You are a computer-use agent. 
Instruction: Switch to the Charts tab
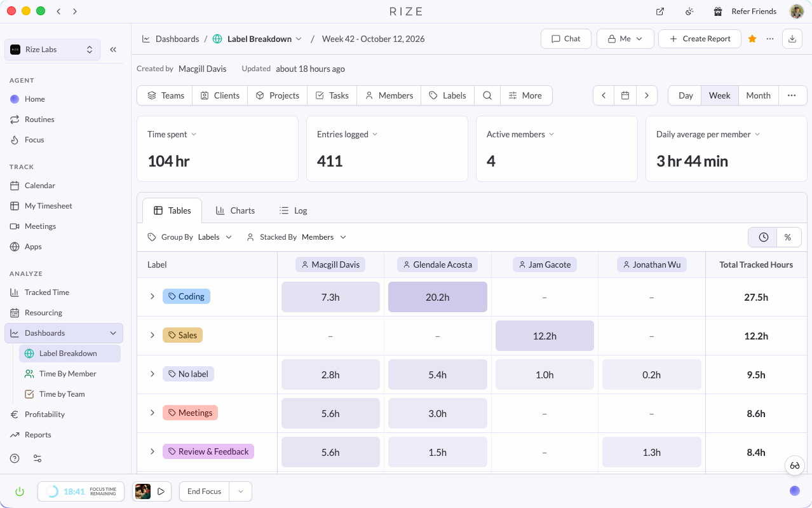click(x=235, y=210)
